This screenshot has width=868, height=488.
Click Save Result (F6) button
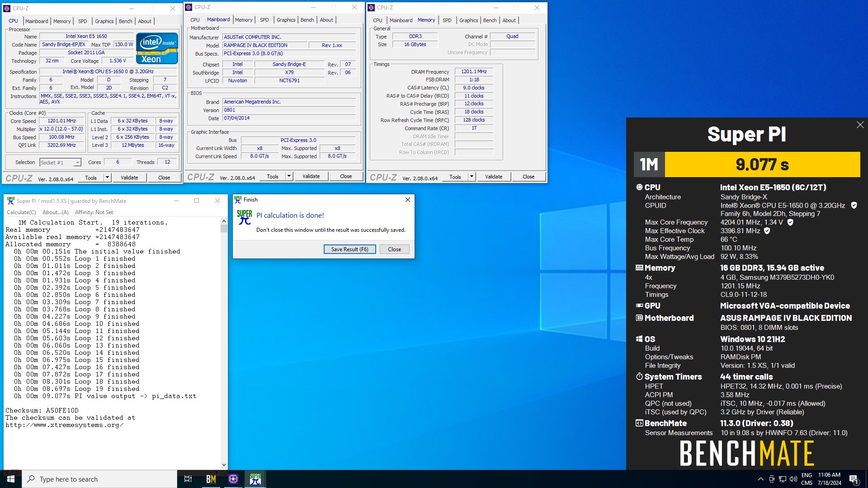coord(349,249)
